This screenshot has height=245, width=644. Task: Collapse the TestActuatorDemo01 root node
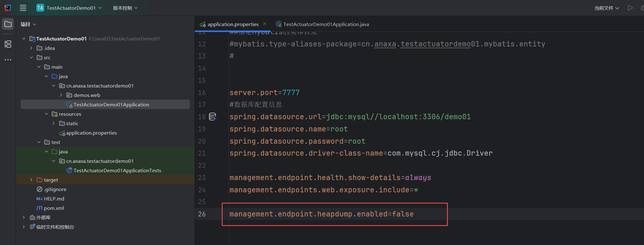24,39
